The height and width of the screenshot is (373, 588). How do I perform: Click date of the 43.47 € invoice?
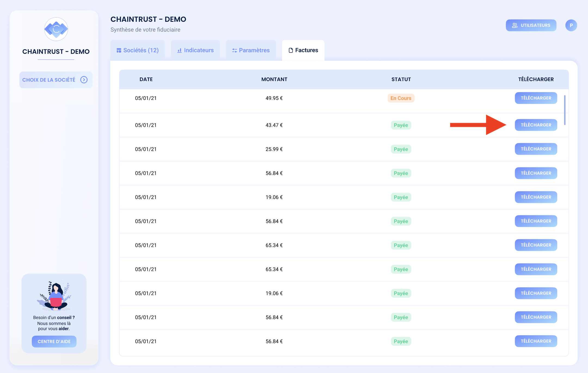(x=146, y=125)
